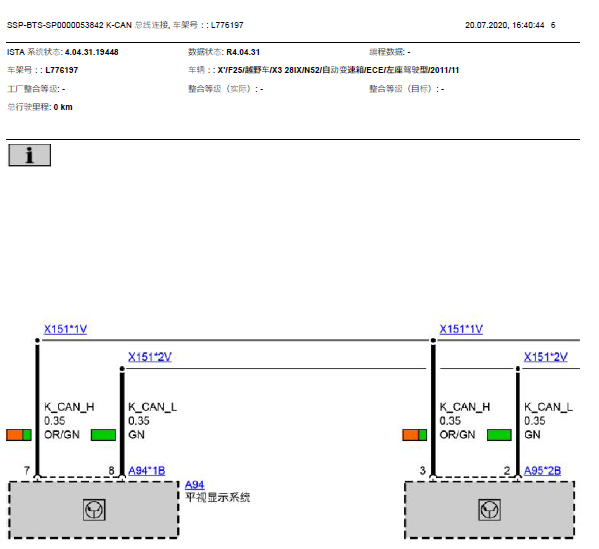
Task: Select the K_CAN_H label above A95 pin 3
Action: point(465,407)
